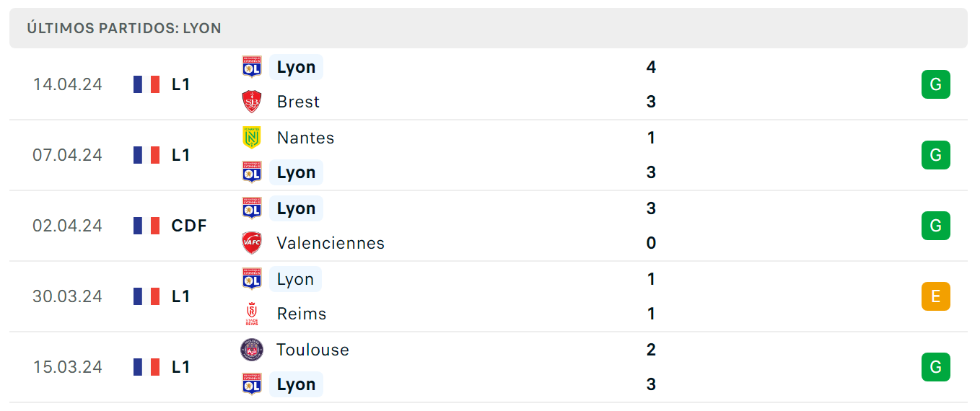Image resolution: width=980 pixels, height=411 pixels.
Task: Click the G result badge for Toulouse match
Action: coord(936,367)
